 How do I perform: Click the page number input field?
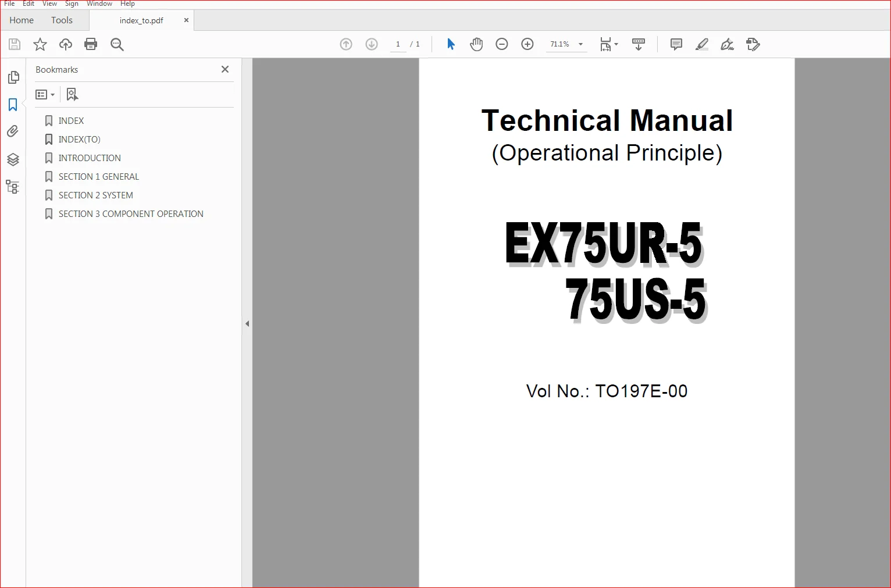coord(398,44)
